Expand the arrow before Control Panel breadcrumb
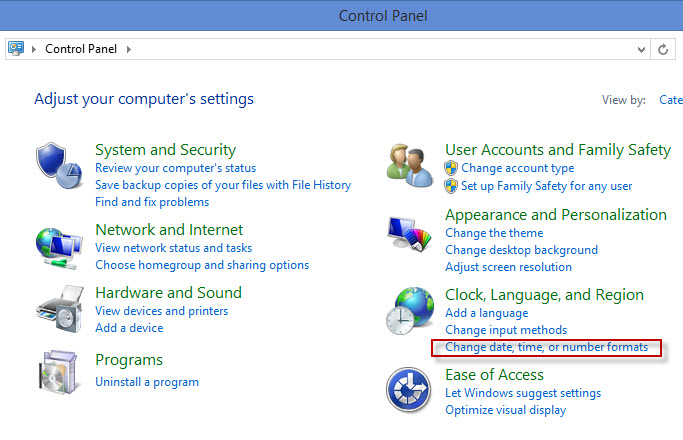 34,49
